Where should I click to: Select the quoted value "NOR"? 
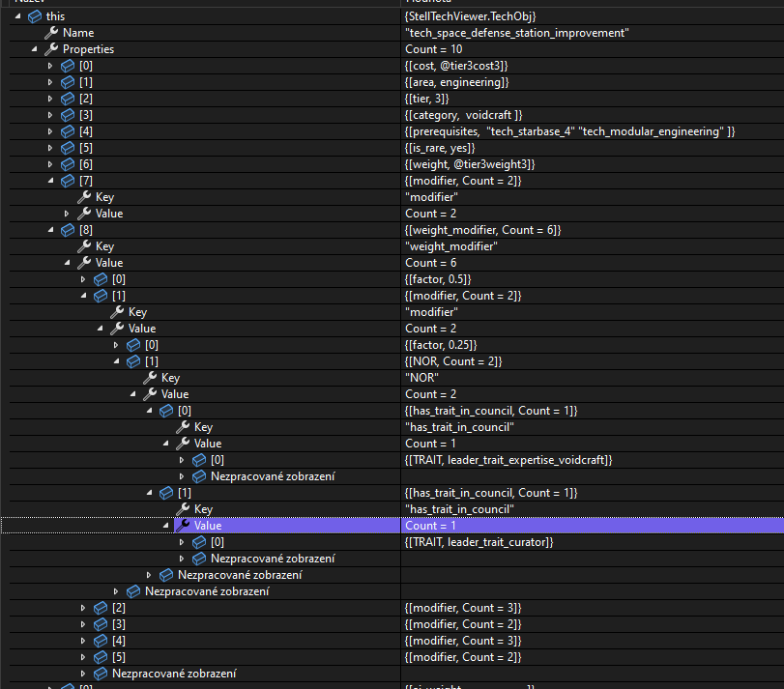click(422, 378)
